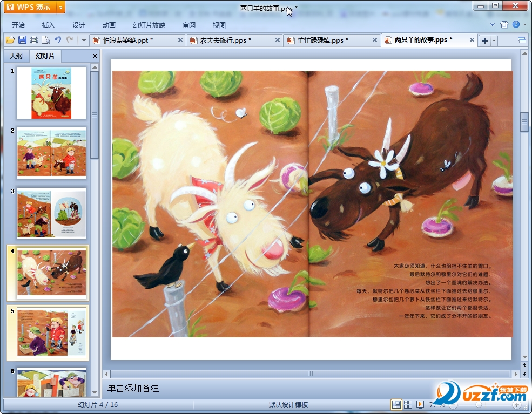The width and height of the screenshot is (532, 414).
Task: Switch to the 大纲 outline pane tab
Action: 16,56
